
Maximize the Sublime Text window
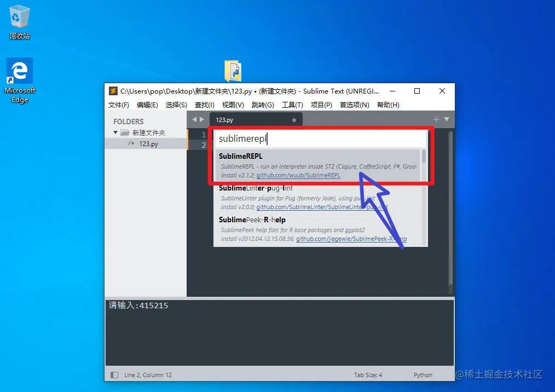(x=417, y=91)
